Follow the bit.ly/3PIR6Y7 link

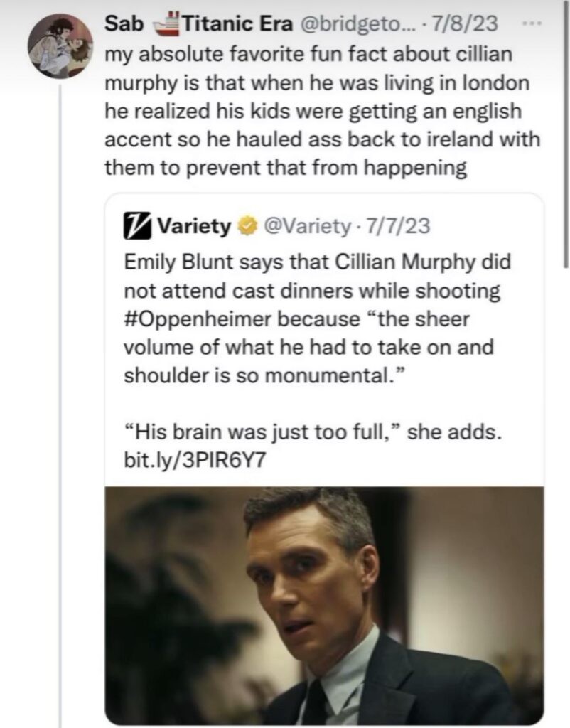(x=195, y=459)
